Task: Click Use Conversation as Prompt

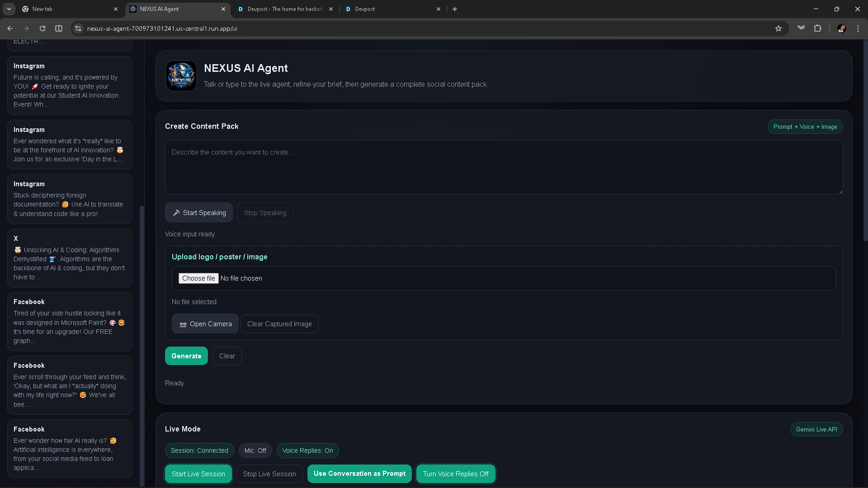Action: [x=359, y=474]
